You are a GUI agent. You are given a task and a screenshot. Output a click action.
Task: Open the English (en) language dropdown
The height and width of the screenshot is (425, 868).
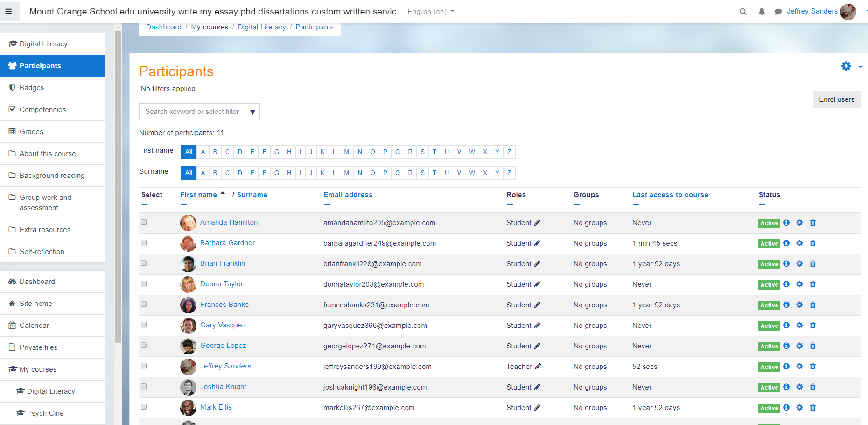tap(430, 12)
